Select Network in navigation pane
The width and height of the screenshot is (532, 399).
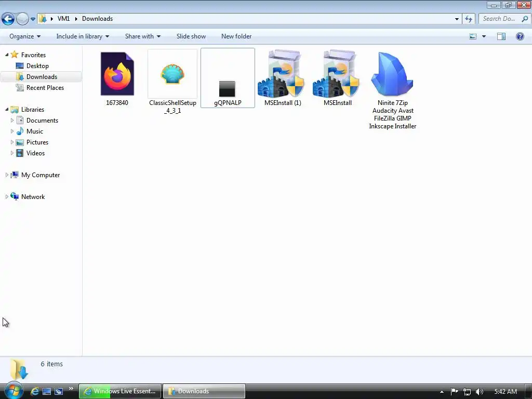point(33,197)
